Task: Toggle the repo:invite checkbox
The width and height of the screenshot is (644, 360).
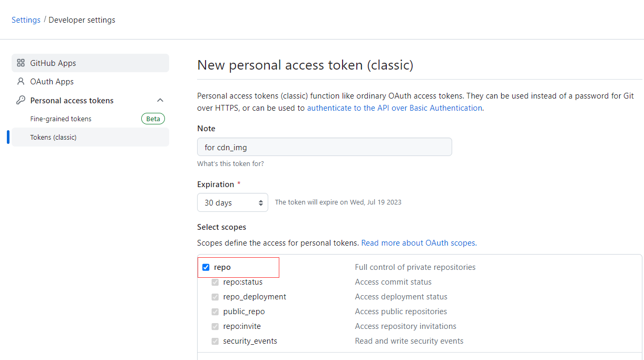Action: pos(215,326)
